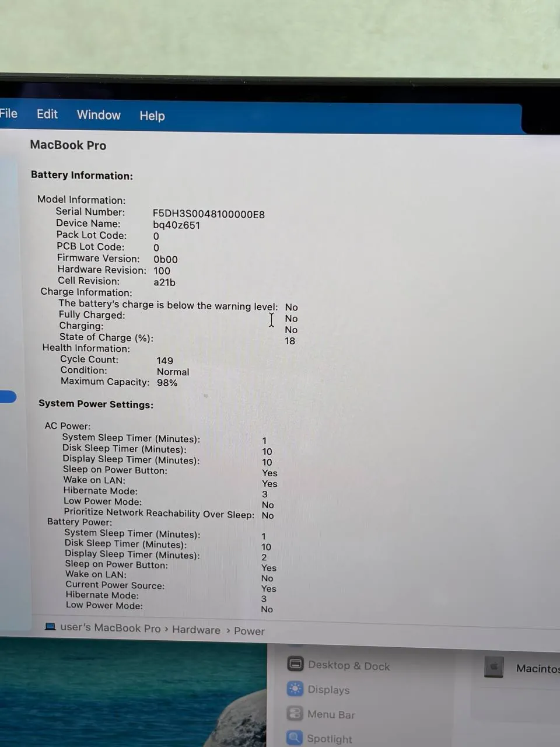The height and width of the screenshot is (747, 560).
Task: Select device name bq40z651
Action: pos(177,225)
